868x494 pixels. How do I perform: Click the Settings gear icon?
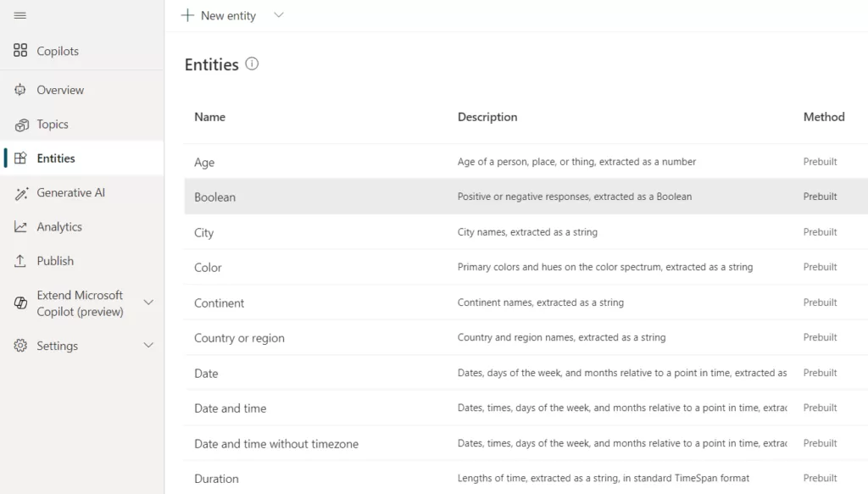coord(20,346)
